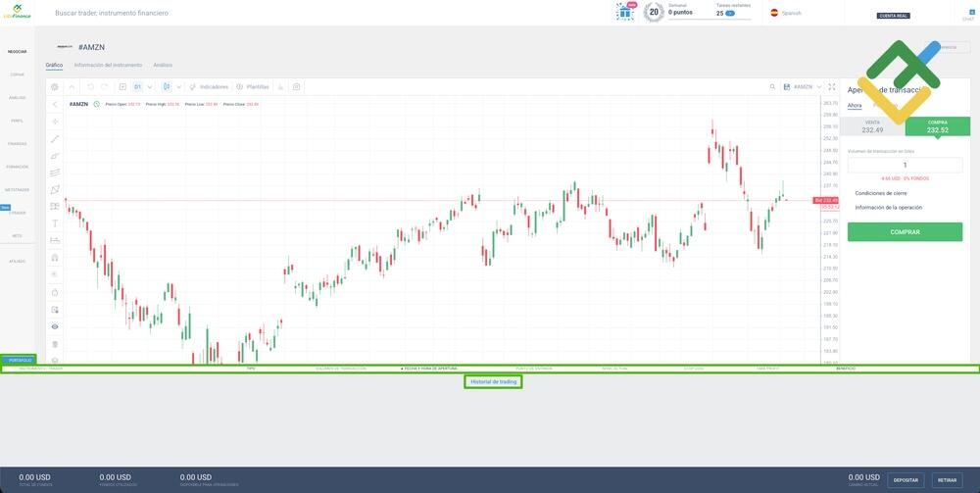Click the zoom-in drawing tool icon
980x493 pixels.
[55, 274]
